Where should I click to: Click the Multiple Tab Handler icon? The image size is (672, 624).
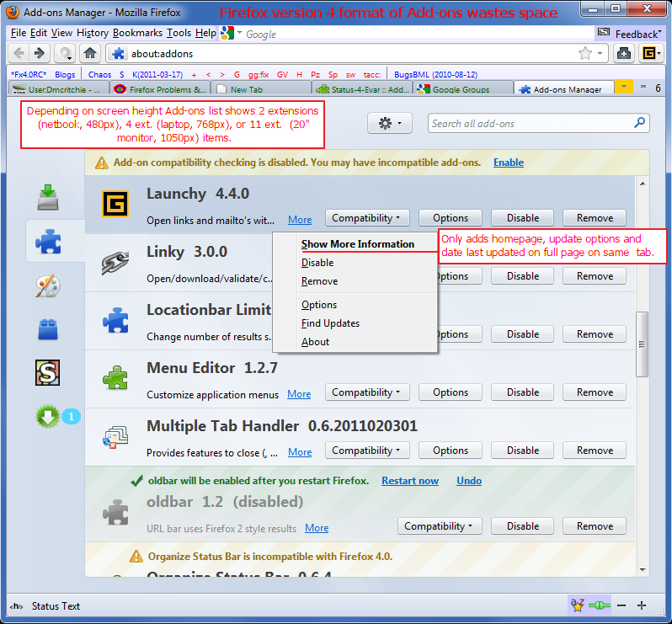[x=115, y=437]
